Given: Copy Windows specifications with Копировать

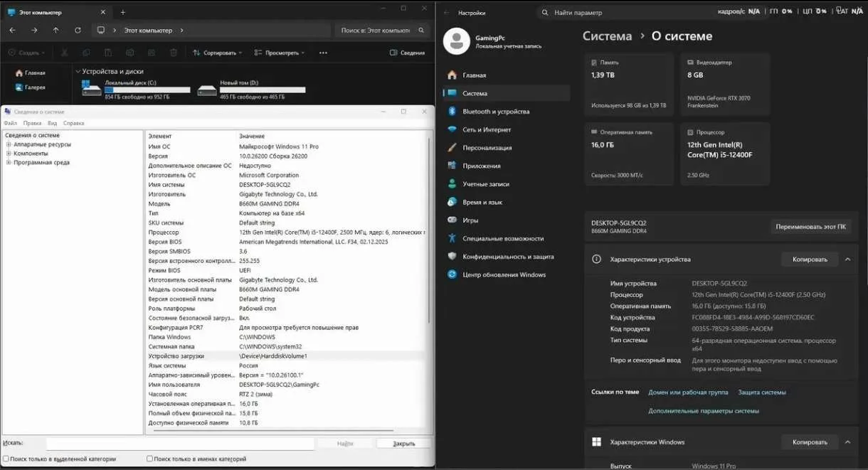Looking at the screenshot, I should click(810, 442).
